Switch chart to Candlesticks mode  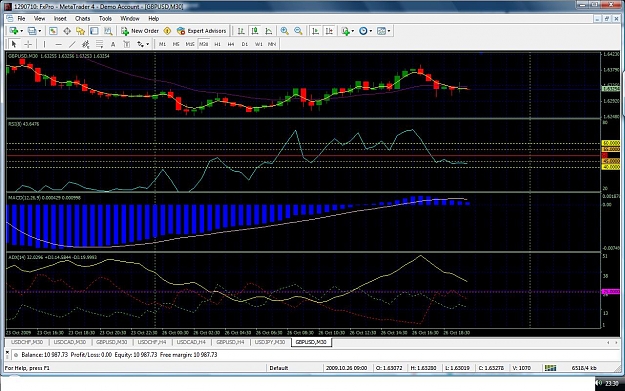click(255, 31)
